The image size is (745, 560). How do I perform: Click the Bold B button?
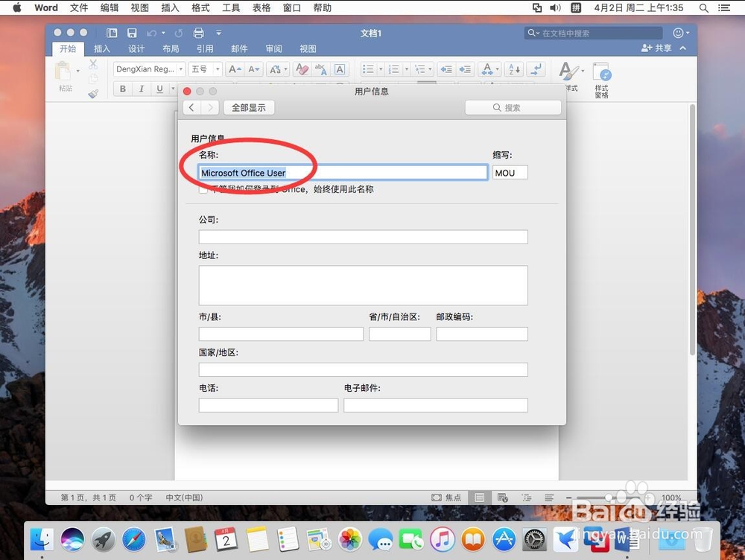pos(123,89)
